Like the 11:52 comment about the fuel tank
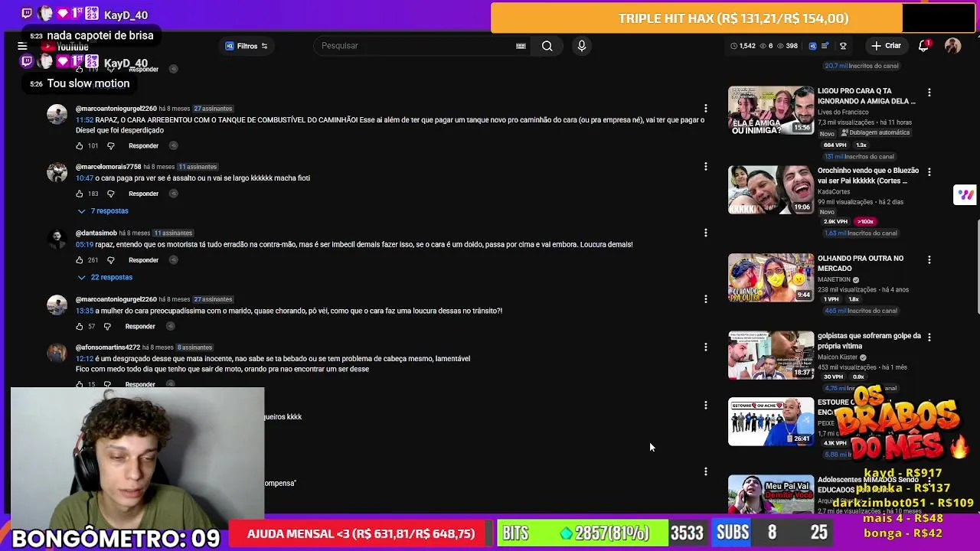Screen dimensions: 980x551 point(80,145)
